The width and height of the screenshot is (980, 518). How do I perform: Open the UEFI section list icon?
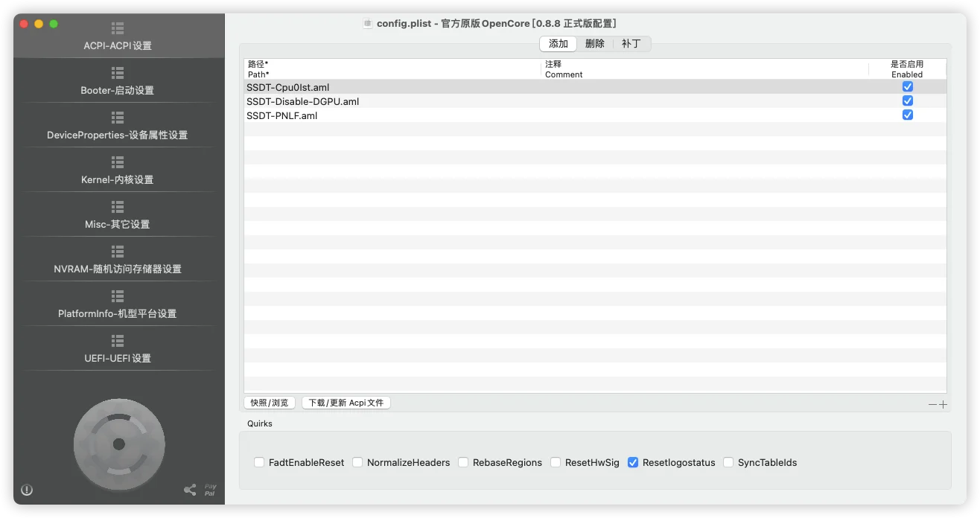point(118,341)
